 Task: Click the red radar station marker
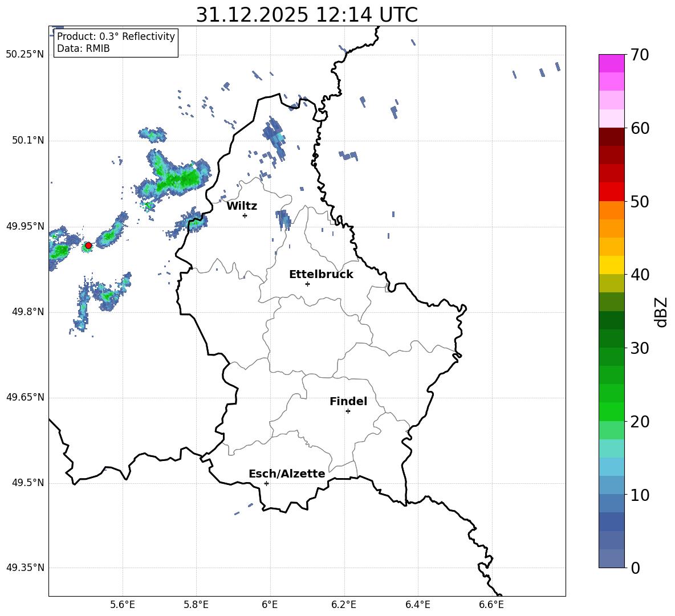[88, 246]
